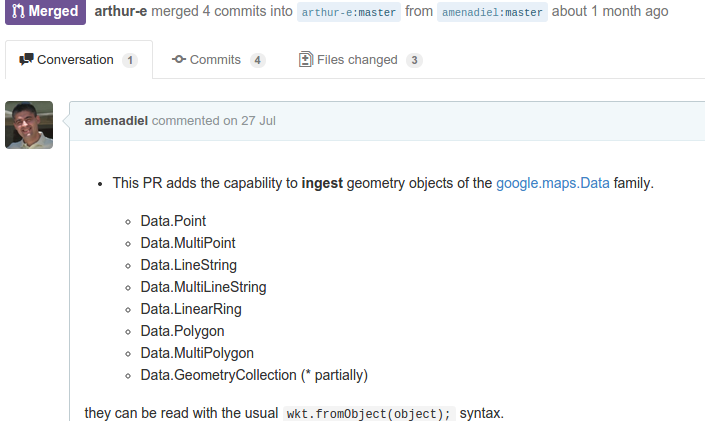Click the amenadiel:master branch label
The width and height of the screenshot is (705, 421).
point(492,12)
